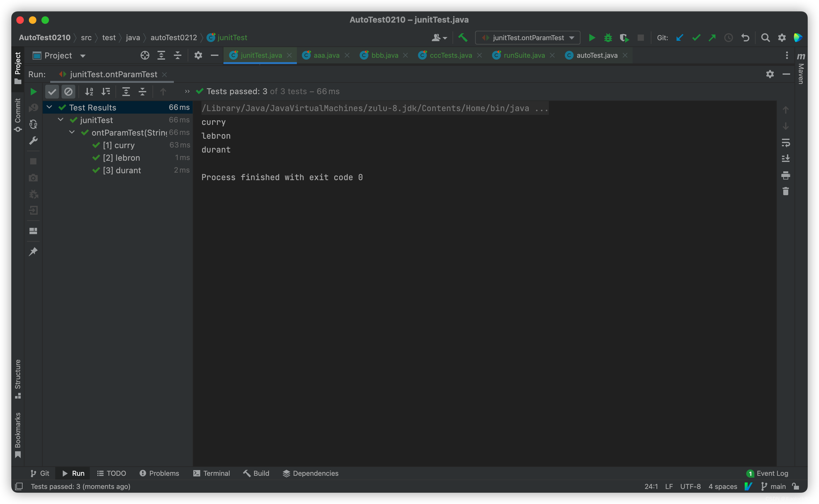The image size is (819, 504).
Task: Collapse the Test Results node
Action: (x=49, y=107)
